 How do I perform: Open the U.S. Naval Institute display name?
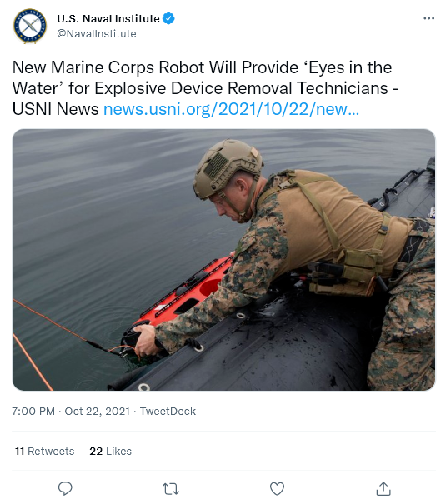108,18
